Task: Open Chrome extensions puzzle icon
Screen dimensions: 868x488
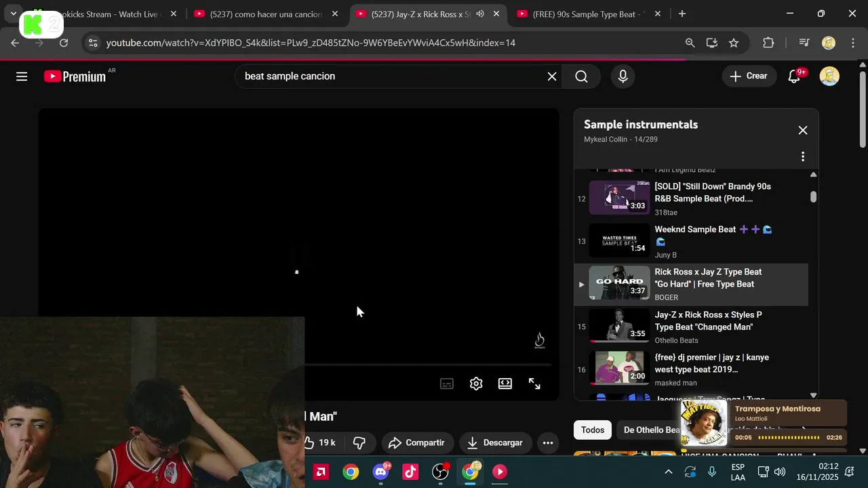Action: (768, 43)
